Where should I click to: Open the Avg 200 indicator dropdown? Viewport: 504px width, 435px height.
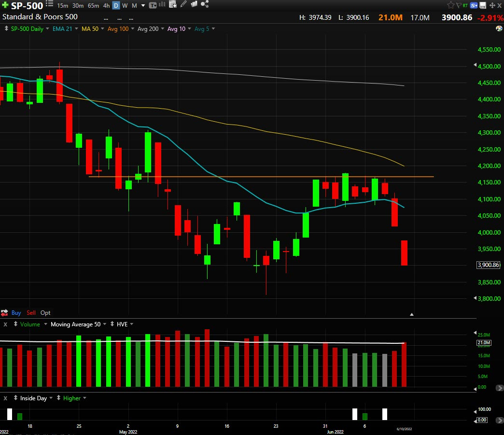[162, 28]
